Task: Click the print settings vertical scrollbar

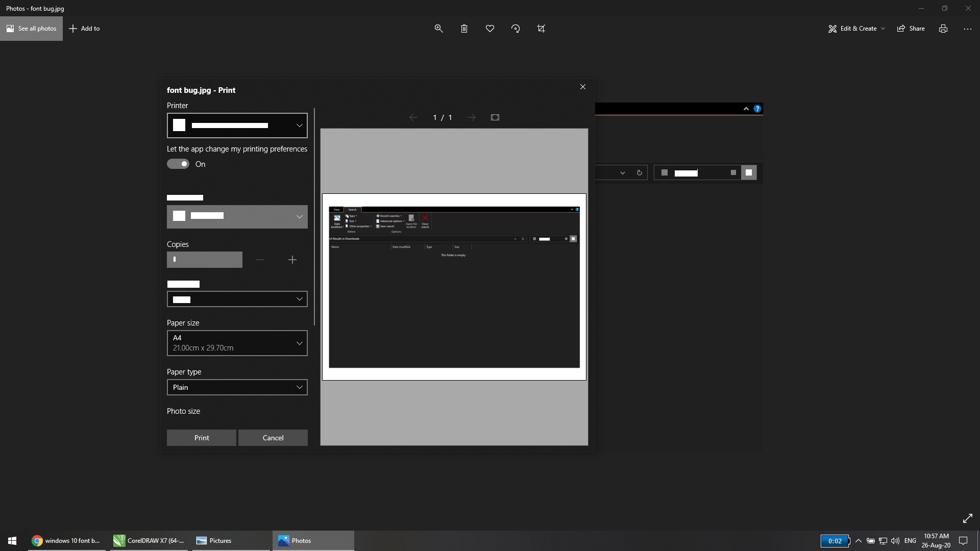Action: pyautogui.click(x=314, y=217)
